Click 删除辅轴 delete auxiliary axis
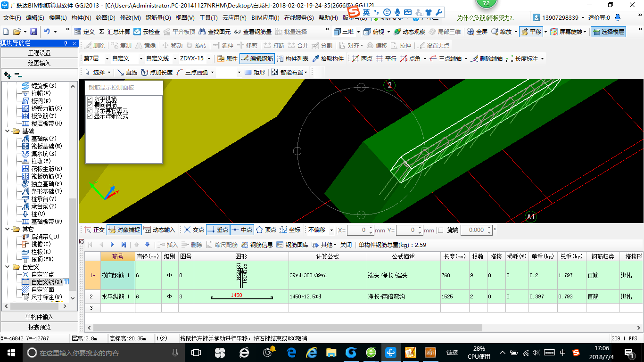The image size is (644, 362). point(487,58)
